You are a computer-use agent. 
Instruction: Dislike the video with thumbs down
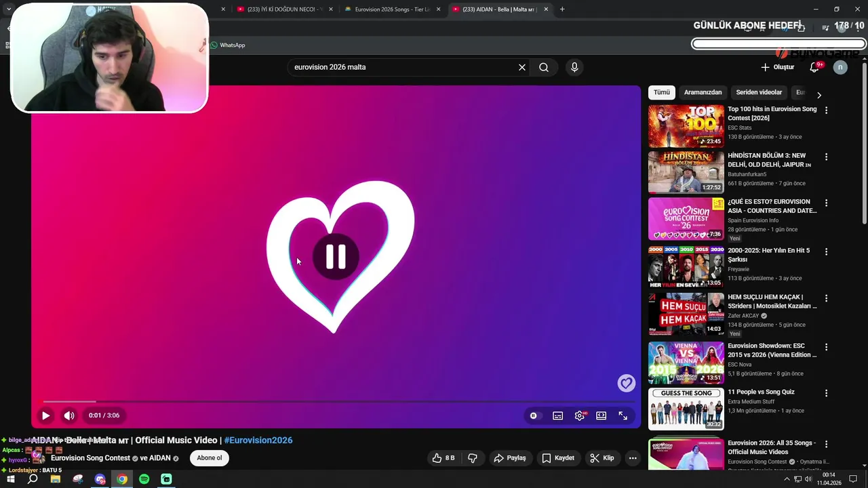pos(473,458)
